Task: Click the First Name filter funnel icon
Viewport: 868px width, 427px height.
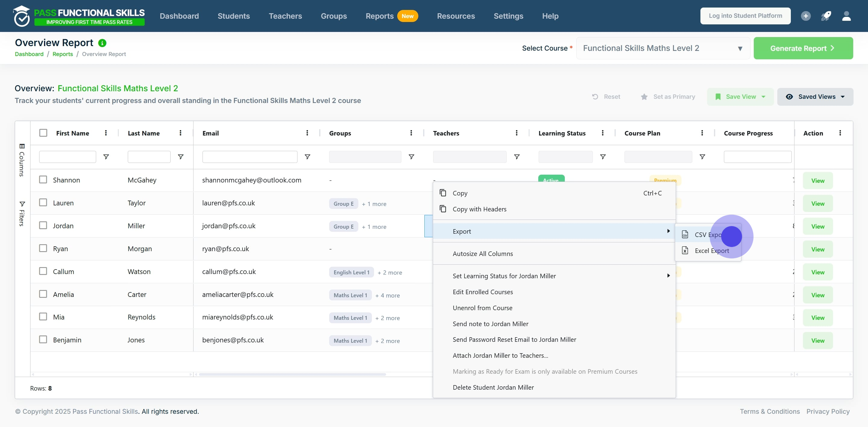Action: point(106,157)
